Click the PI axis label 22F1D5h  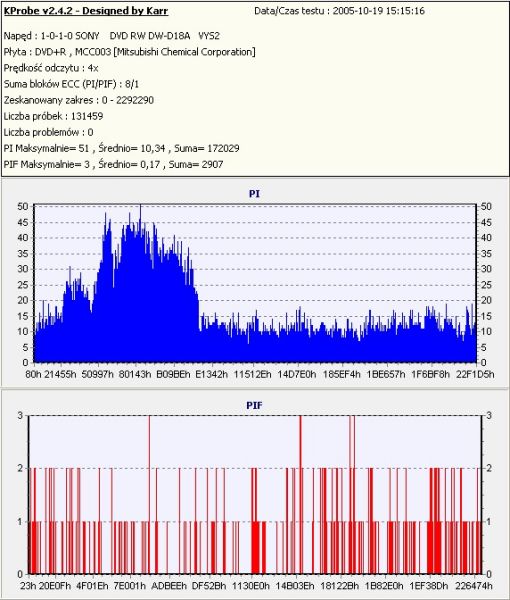[475, 374]
